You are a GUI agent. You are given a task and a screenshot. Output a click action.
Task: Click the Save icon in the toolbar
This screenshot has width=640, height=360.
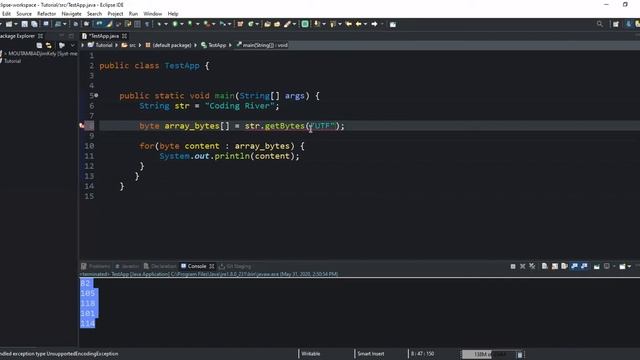point(24,24)
